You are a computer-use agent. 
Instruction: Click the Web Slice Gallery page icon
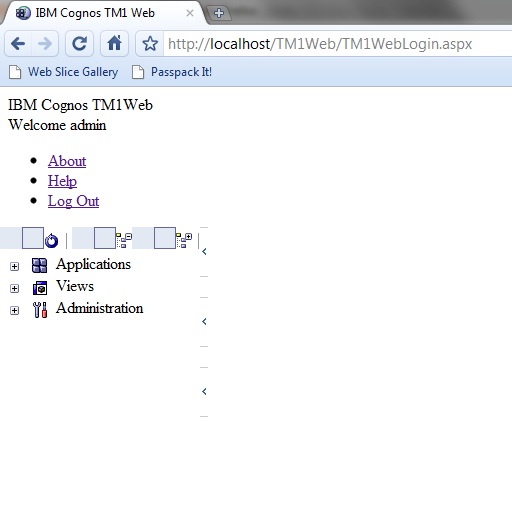[x=15, y=72]
